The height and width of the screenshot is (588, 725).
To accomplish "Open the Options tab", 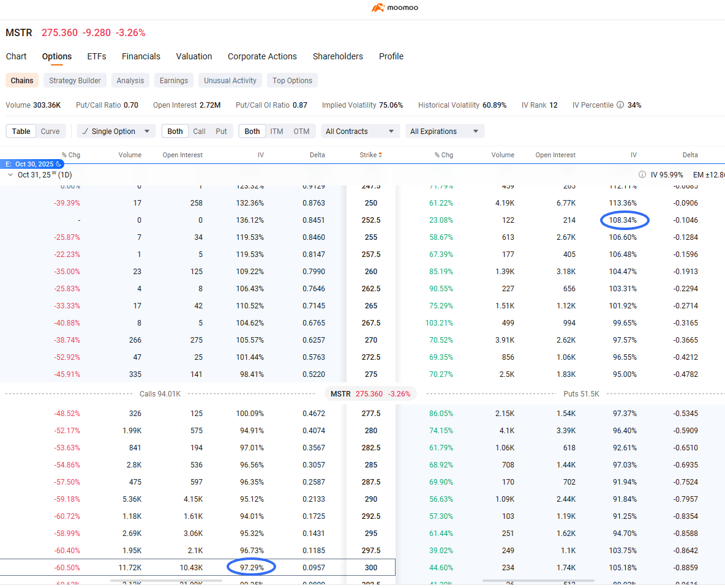I will coord(57,56).
